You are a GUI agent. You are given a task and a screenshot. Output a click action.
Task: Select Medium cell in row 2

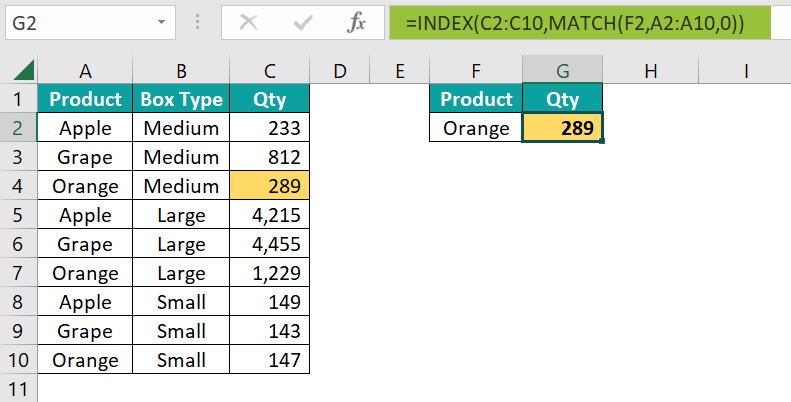click(181, 128)
